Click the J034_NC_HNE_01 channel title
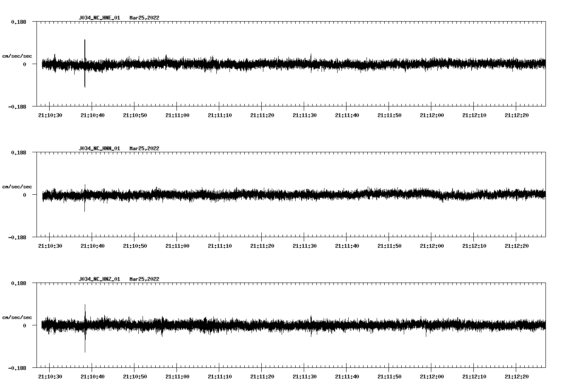Image resolution: width=576 pixels, height=392 pixels. [99, 18]
